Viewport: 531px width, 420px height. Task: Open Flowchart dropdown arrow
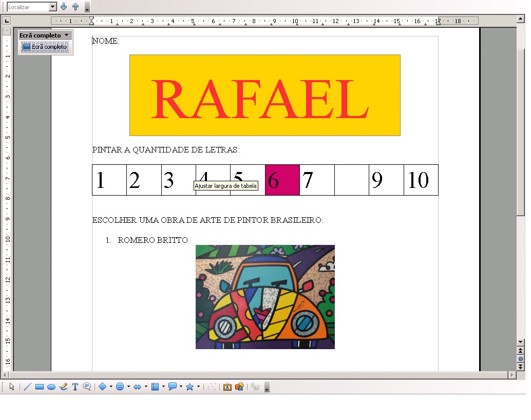164,387
